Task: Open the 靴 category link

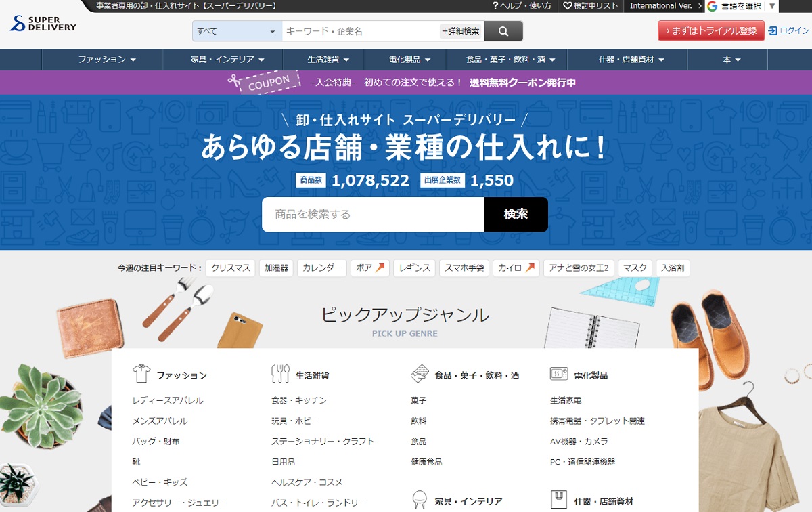Action: pyautogui.click(x=137, y=461)
